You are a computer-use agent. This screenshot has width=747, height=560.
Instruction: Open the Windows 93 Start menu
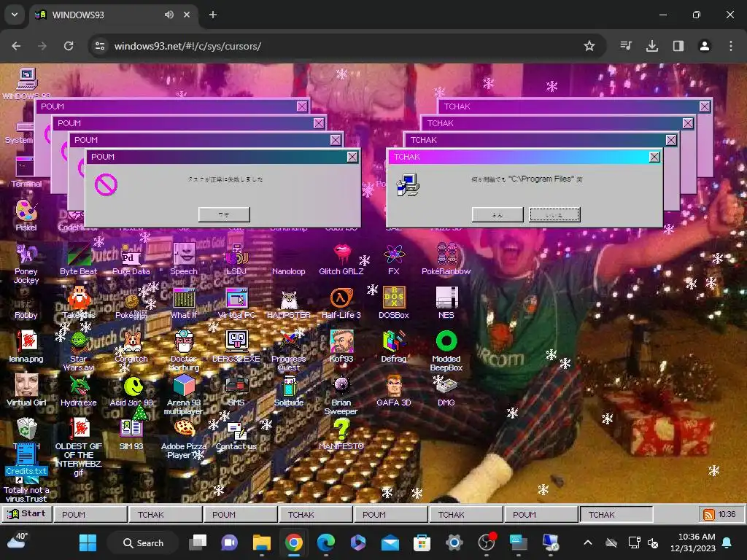pyautogui.click(x=27, y=514)
